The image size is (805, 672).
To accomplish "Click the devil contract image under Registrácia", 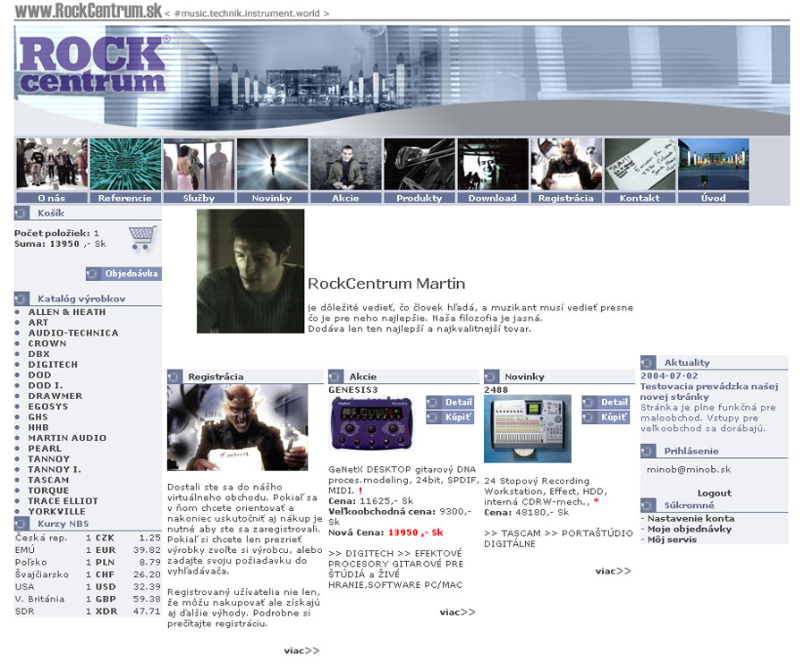I will [x=238, y=428].
